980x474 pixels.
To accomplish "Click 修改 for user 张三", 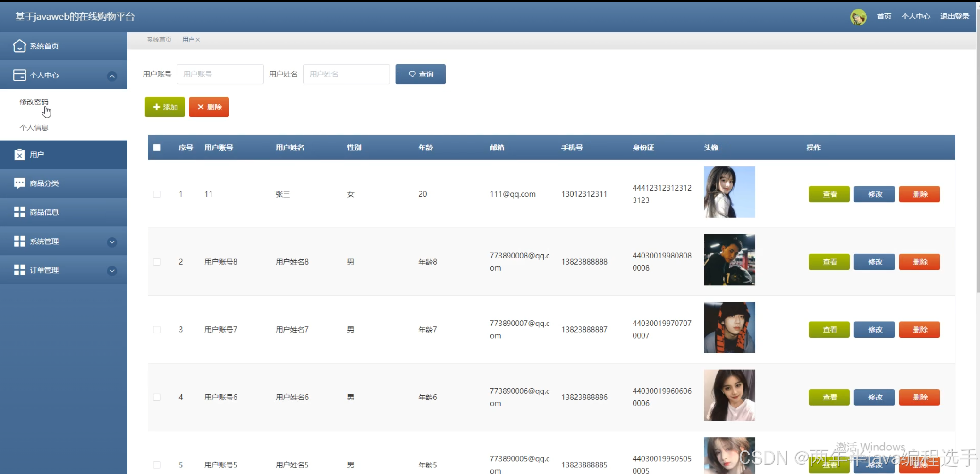I will pos(874,194).
